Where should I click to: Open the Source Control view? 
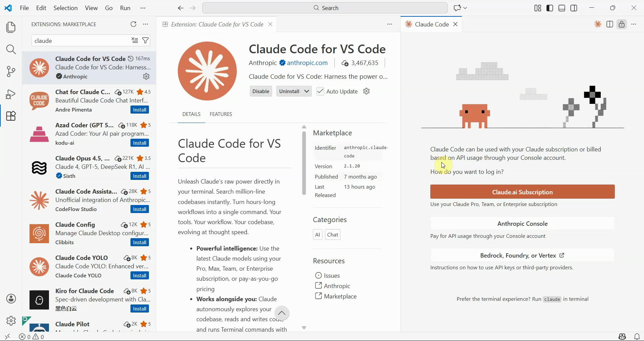(x=11, y=71)
